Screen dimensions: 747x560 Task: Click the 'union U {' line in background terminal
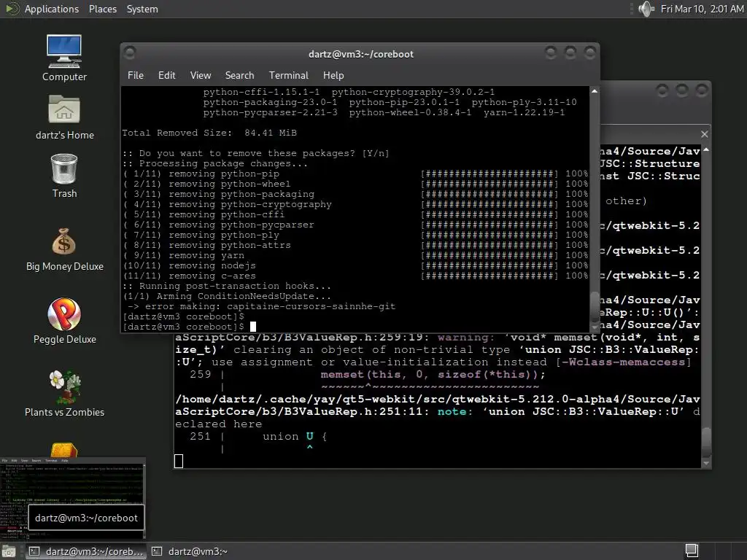[x=295, y=436]
